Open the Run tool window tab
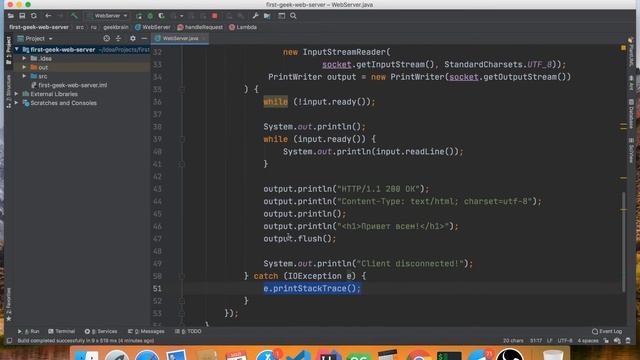The height and width of the screenshot is (360, 640). coord(29,331)
